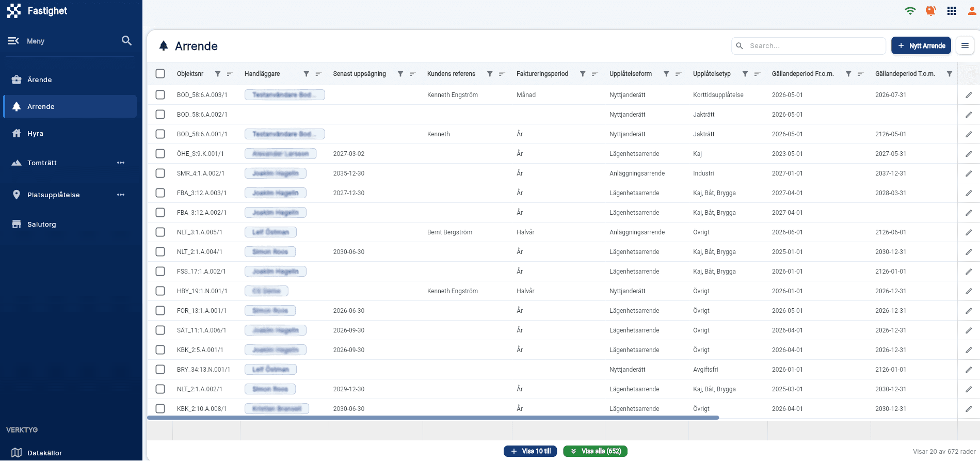Check the ÖHE_S:9.K.001/1 row checkbox
The height and width of the screenshot is (461, 980).
[160, 154]
